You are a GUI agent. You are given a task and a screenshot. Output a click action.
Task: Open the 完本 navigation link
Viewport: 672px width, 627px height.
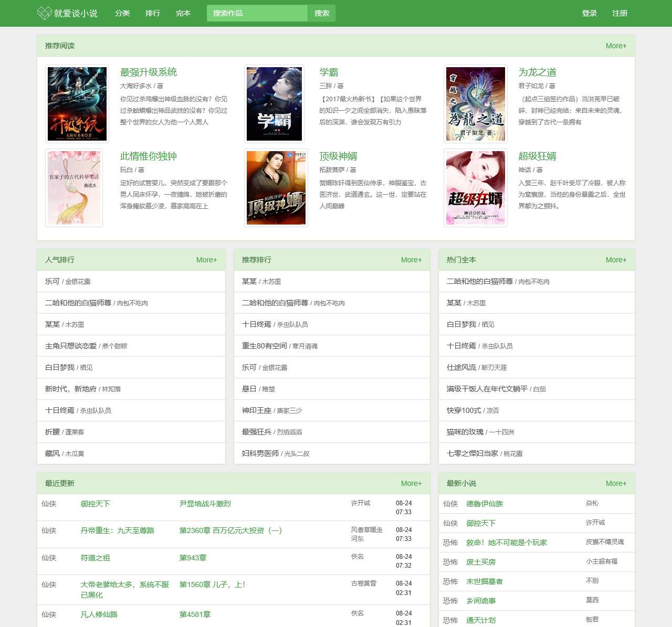[x=183, y=13]
